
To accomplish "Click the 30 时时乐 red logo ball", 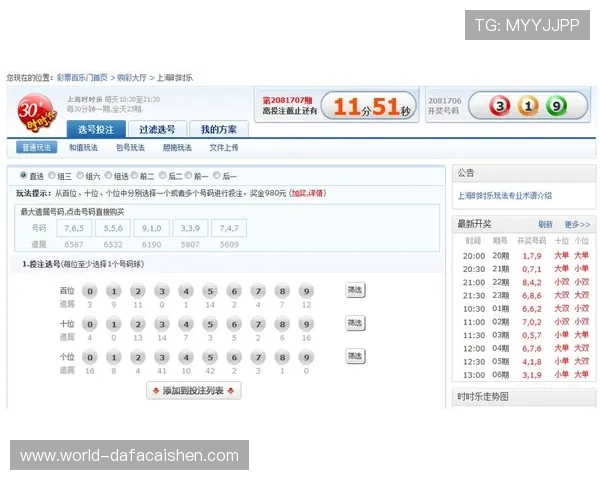I will 37,113.
